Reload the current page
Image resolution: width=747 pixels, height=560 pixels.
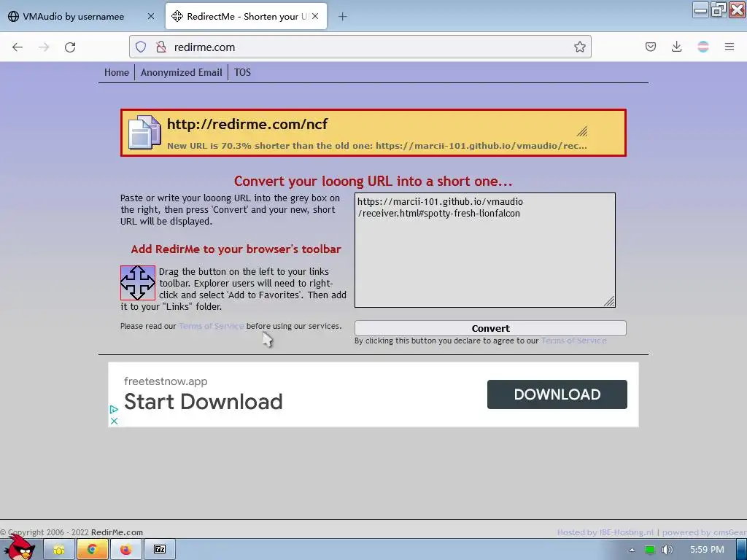tap(70, 47)
